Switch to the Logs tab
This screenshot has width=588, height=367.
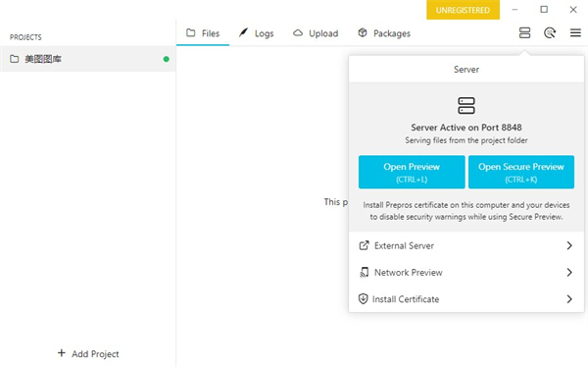[x=257, y=33]
